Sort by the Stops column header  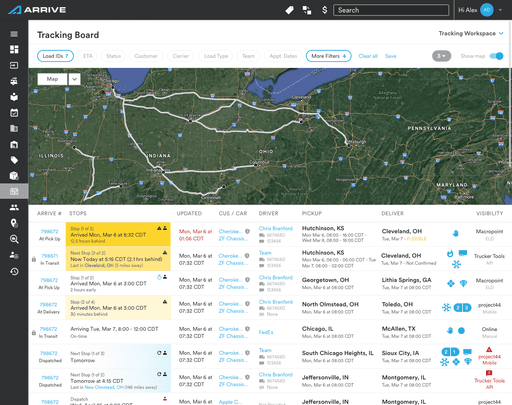pyautogui.click(x=78, y=213)
